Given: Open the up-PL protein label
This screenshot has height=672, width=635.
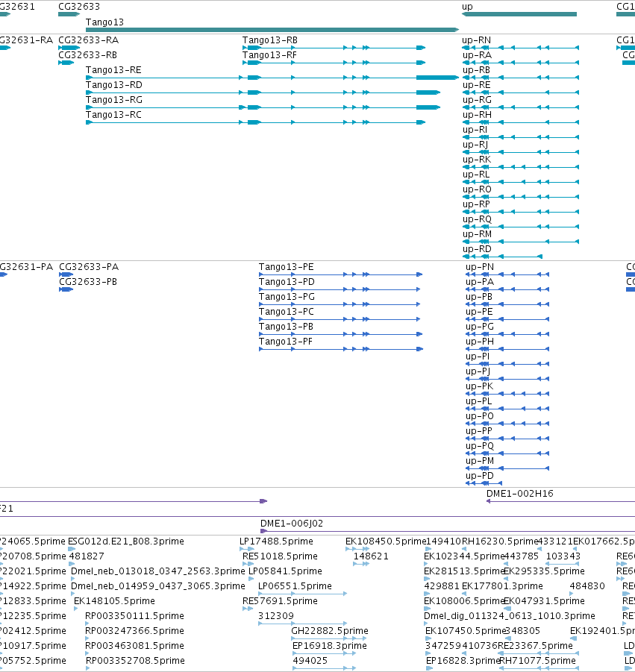Looking at the screenshot, I should [x=479, y=401].
